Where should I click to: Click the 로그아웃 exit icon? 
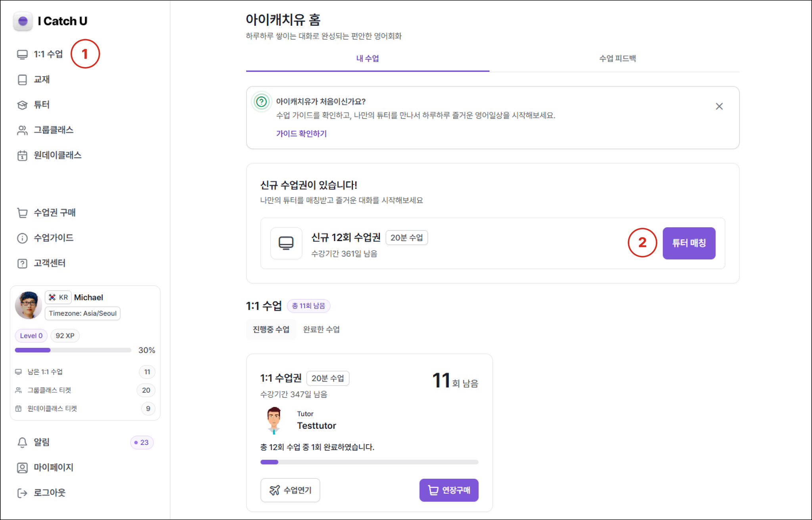(22, 493)
